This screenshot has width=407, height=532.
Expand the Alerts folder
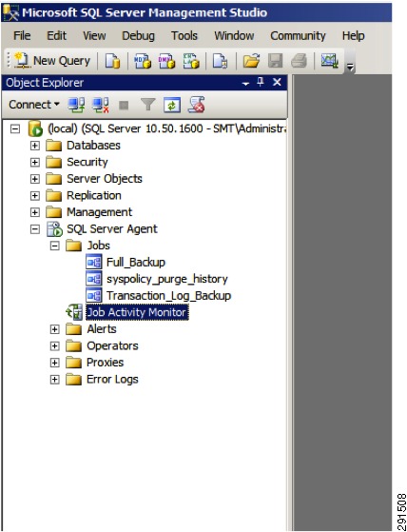(x=54, y=329)
